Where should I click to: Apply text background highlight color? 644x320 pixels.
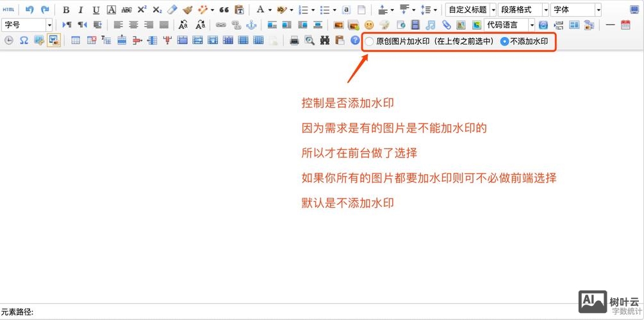tap(282, 10)
